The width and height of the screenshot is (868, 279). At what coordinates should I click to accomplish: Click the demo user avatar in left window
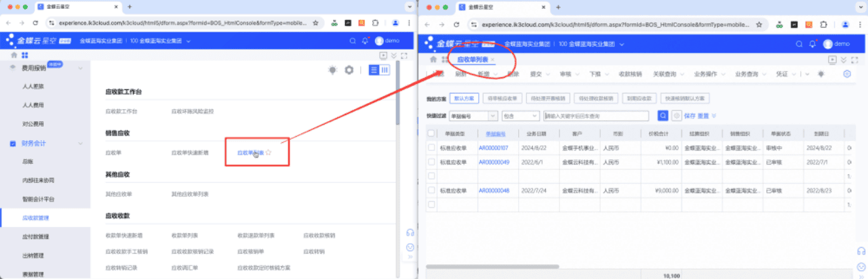coord(379,41)
